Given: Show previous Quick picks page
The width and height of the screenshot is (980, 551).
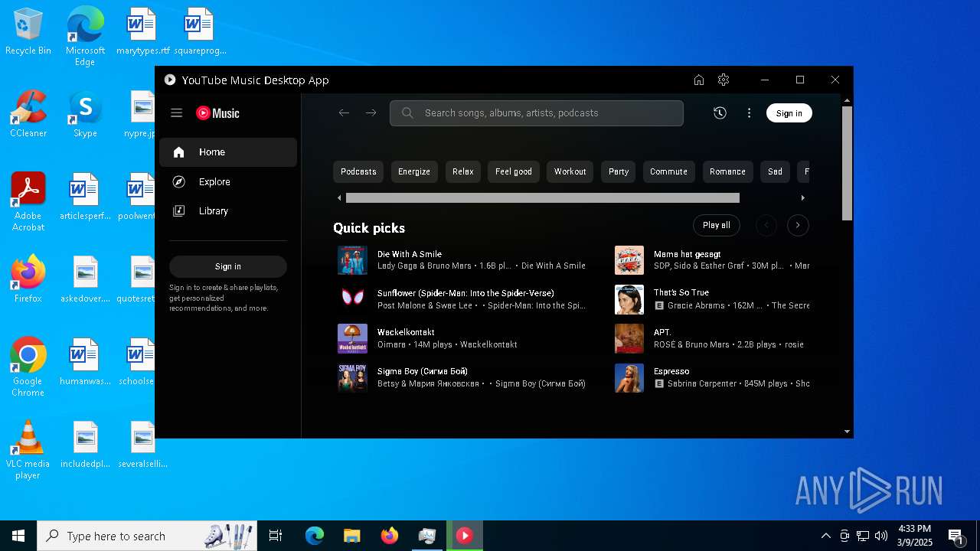Looking at the screenshot, I should 766,225.
